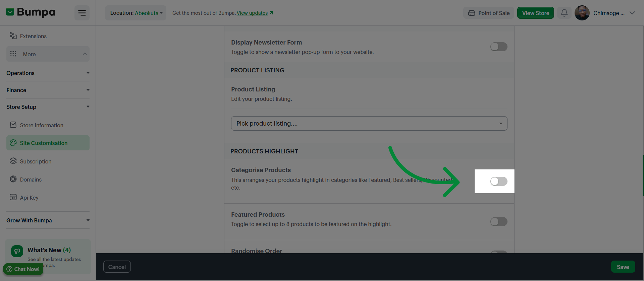Follow the View updates link
The image size is (644, 281).
point(252,13)
